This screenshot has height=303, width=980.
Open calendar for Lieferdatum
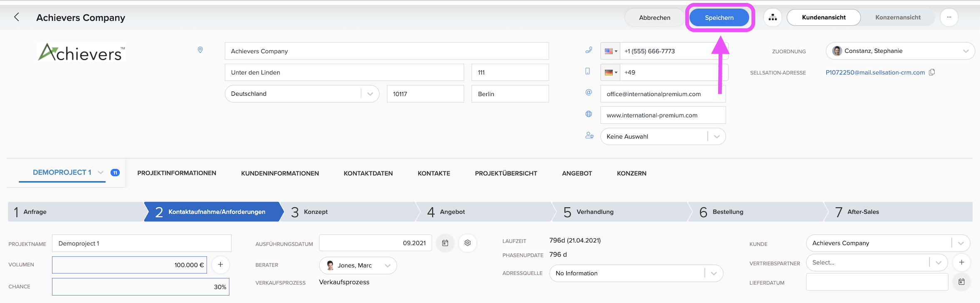pos(962,282)
